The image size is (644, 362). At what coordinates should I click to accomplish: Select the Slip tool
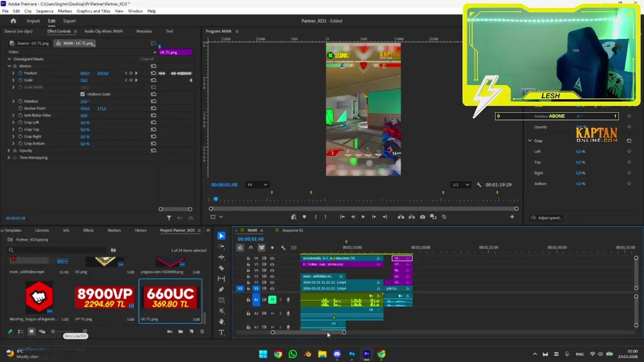coord(221,279)
